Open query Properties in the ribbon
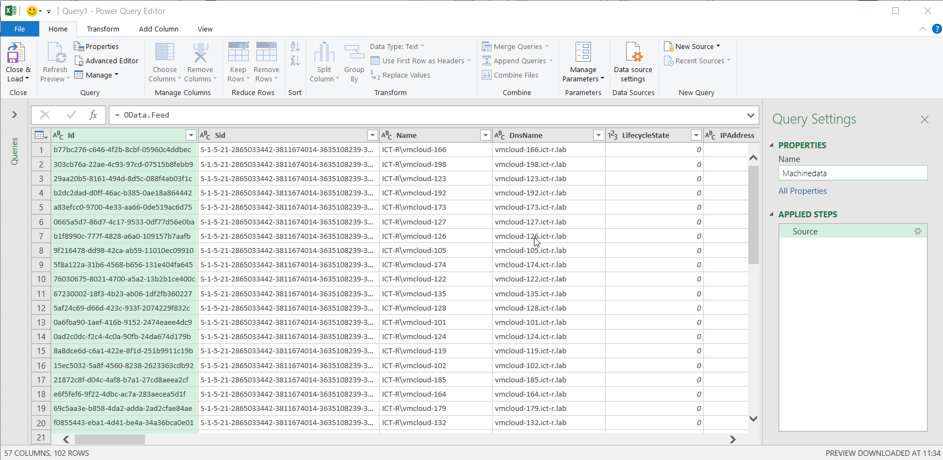Viewport: 943px width, 460px height. point(96,46)
